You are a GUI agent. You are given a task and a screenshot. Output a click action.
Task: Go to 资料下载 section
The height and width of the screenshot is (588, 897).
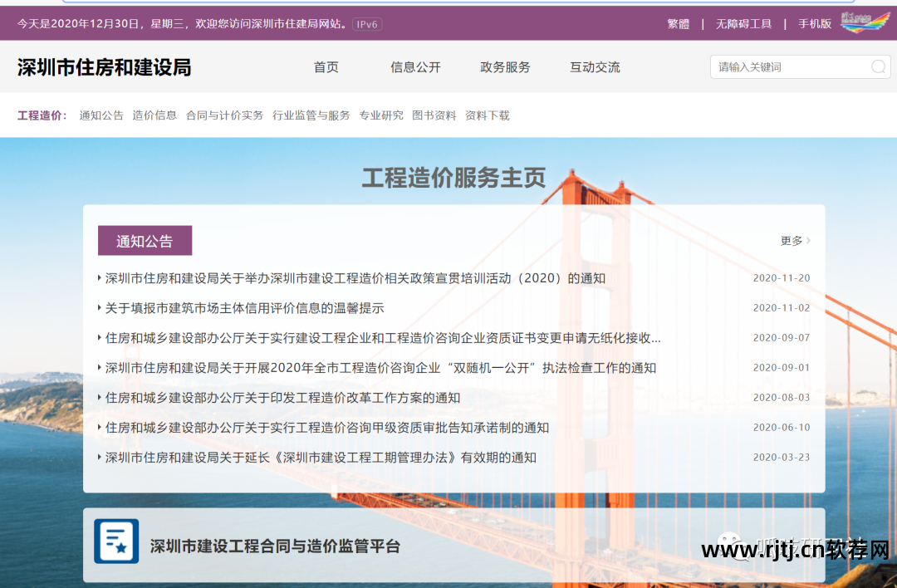pos(488,115)
